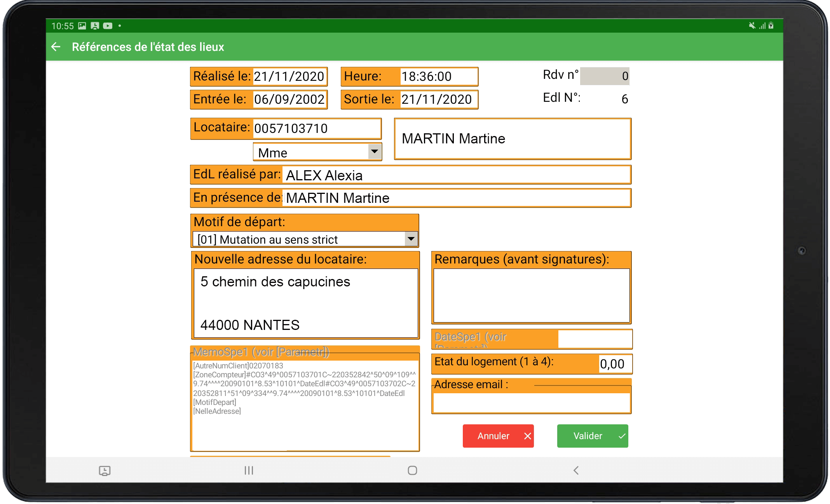Focus the Locataire number field
This screenshot has height=504, width=830.
(x=316, y=129)
